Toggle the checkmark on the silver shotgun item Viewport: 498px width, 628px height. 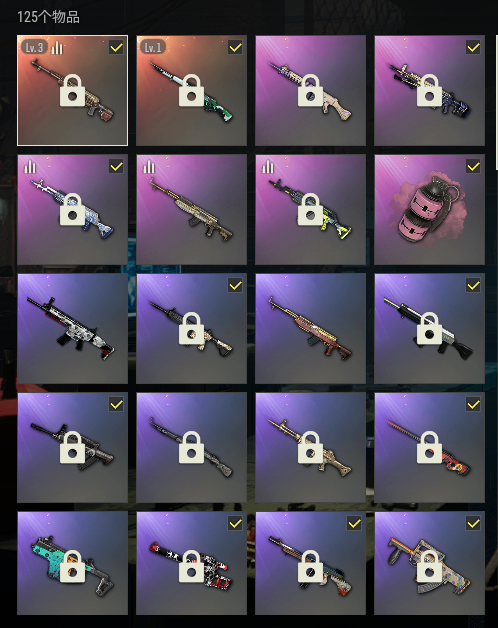(x=473, y=285)
